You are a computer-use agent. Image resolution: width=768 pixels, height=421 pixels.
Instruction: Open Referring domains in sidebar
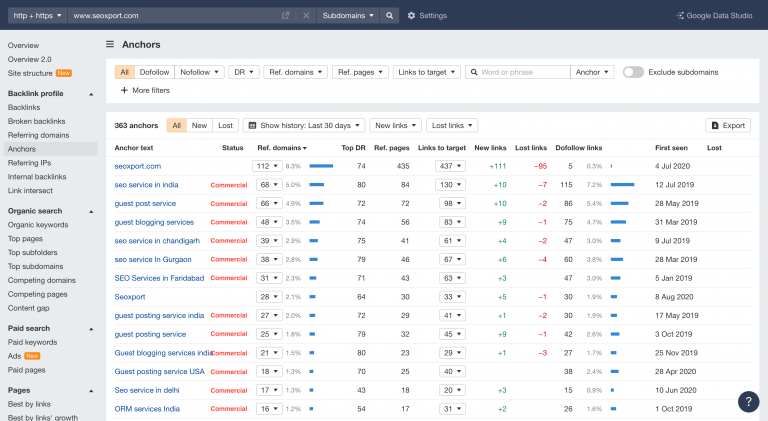pyautogui.click(x=38, y=135)
